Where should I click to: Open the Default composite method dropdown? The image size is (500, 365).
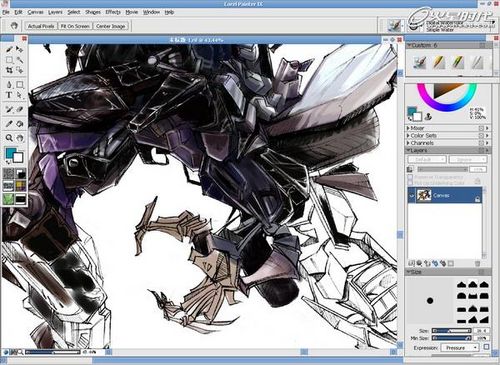[427, 160]
